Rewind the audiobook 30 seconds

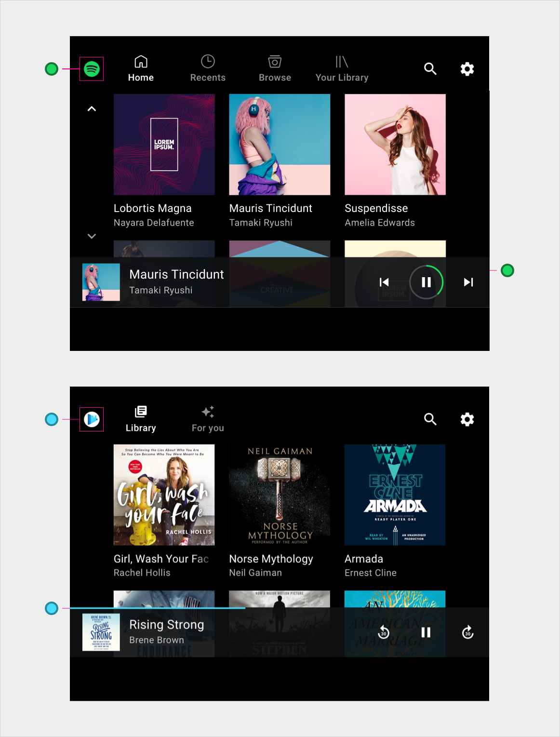[384, 632]
